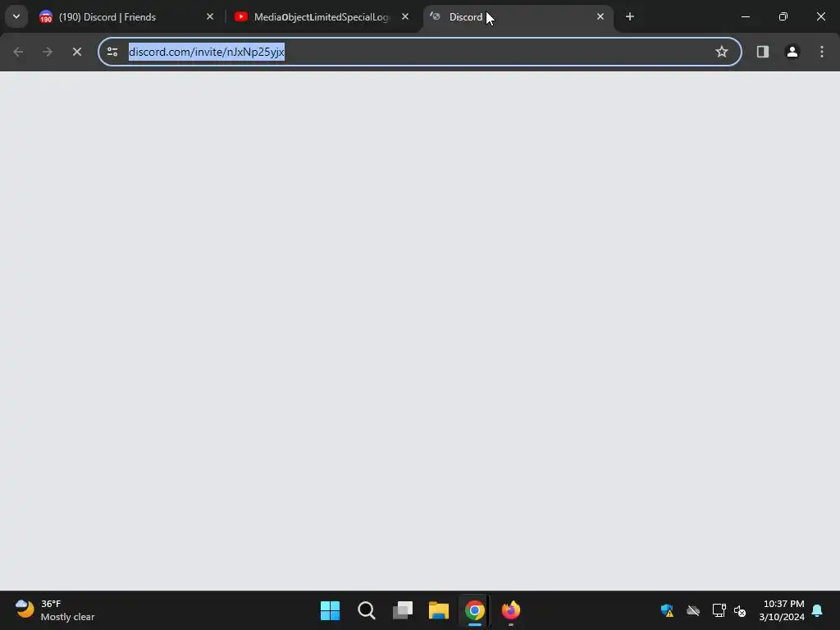Close the YouTube tab
The height and width of the screenshot is (630, 840).
click(x=405, y=16)
